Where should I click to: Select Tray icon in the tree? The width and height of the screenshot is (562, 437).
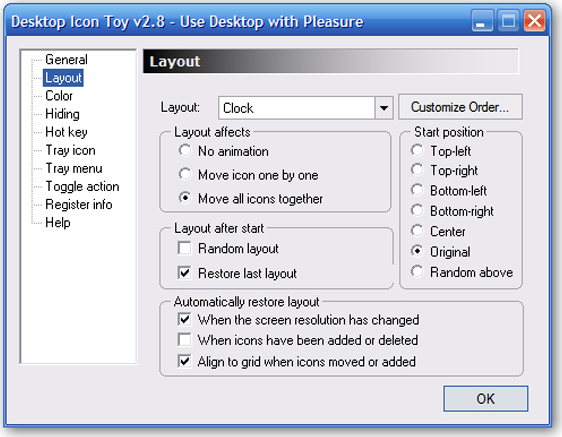point(71,150)
